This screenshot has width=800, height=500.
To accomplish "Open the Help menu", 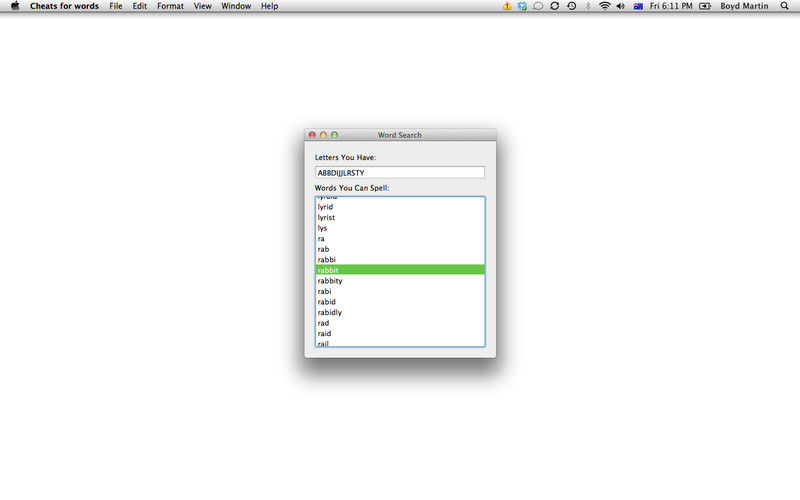I will point(269,6).
